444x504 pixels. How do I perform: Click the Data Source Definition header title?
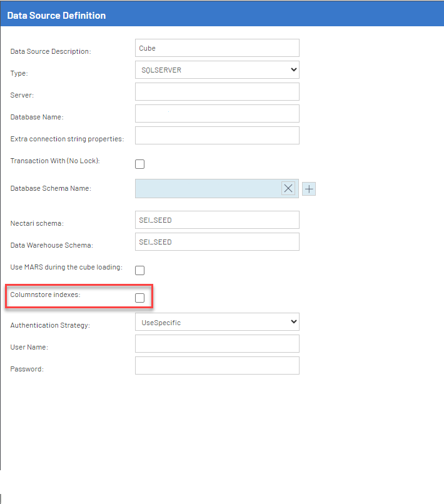click(56, 16)
